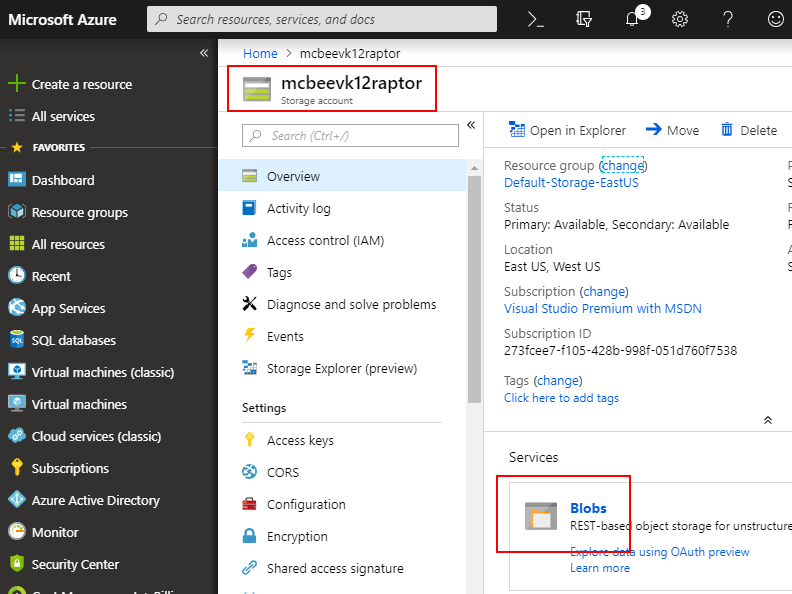Screen dimensions: 792x594
Task: Open Visual Studio Premium with MSDN subscription
Action: 603,308
